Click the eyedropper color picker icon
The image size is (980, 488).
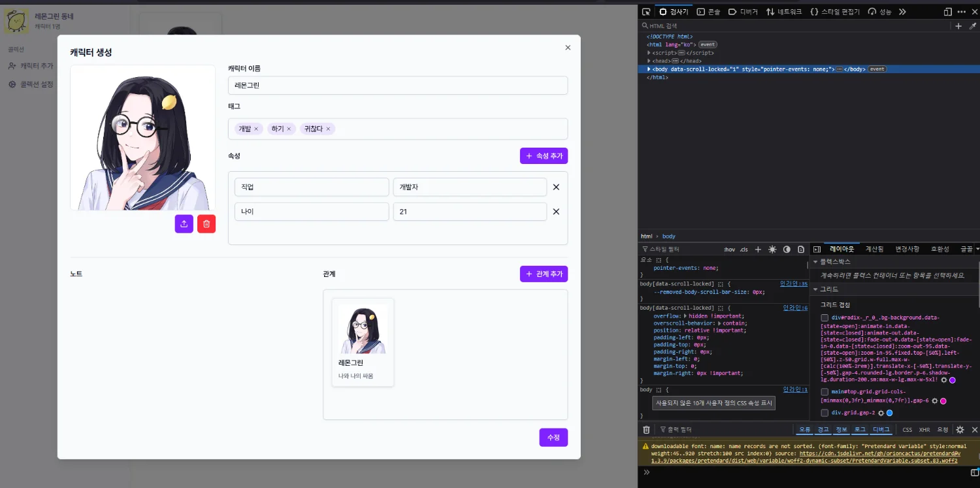pos(973,26)
